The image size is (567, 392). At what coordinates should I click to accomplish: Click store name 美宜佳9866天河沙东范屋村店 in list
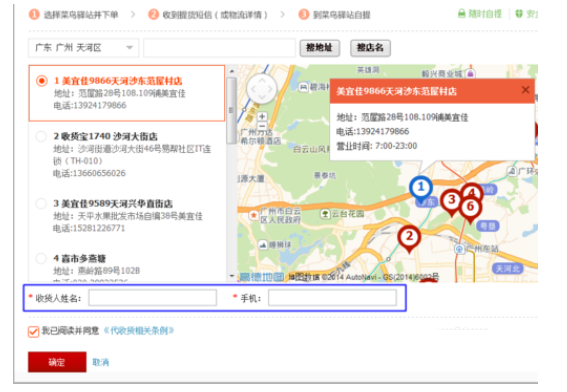[x=118, y=81]
